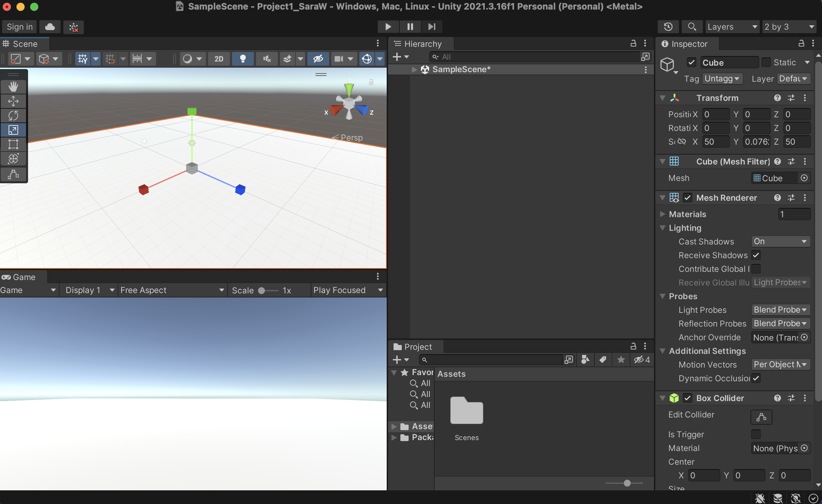Screen dimensions: 822x504
Task: Expand the SampleScene hierarchy arrow
Action: point(414,70)
